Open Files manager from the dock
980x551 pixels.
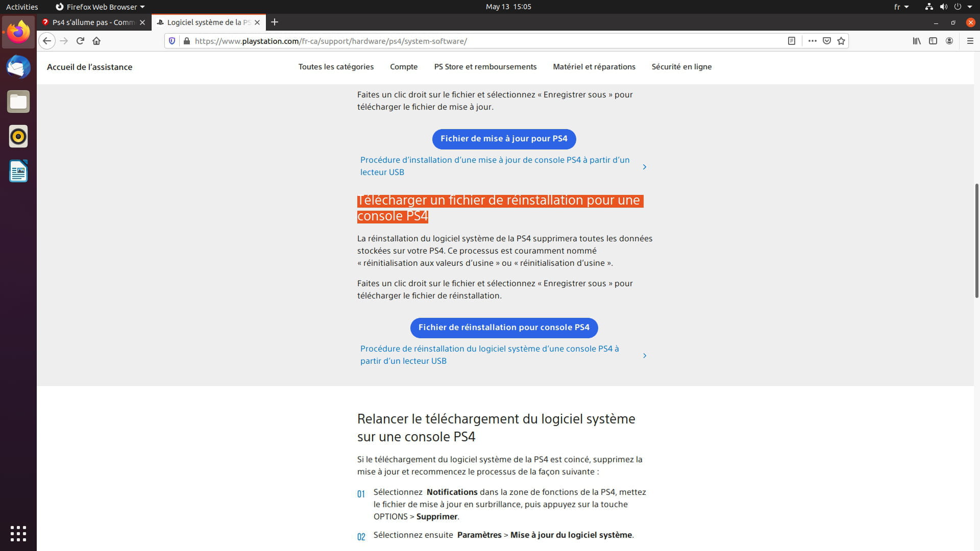pos(18,102)
